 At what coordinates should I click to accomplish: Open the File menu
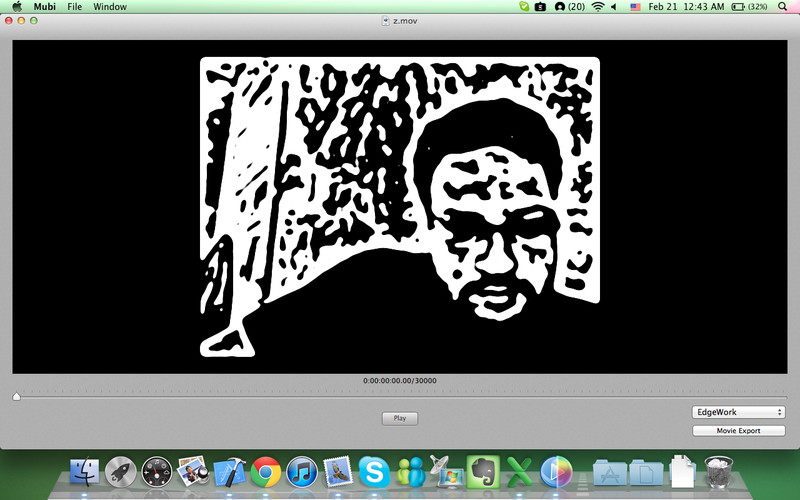pyautogui.click(x=74, y=7)
